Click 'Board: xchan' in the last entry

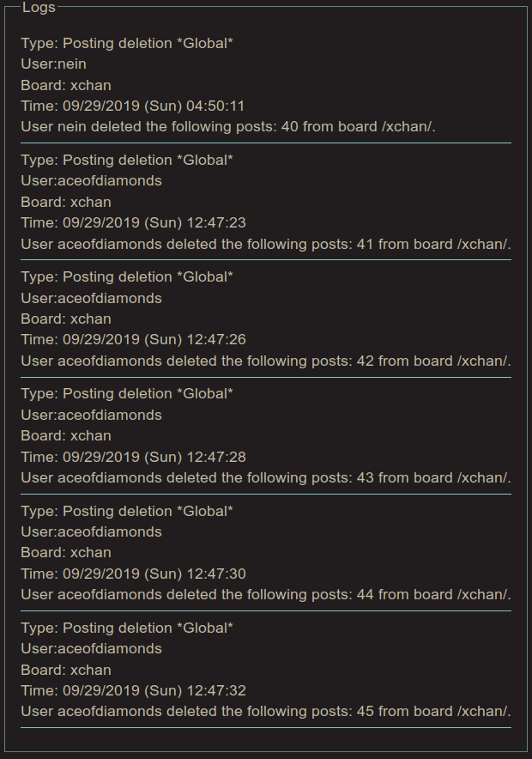point(66,670)
